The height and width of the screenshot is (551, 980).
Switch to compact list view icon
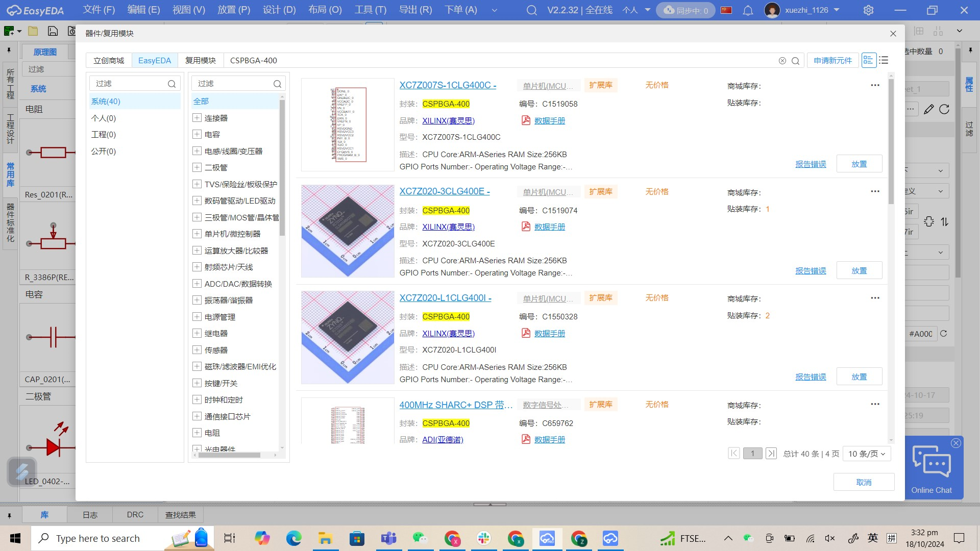884,60
